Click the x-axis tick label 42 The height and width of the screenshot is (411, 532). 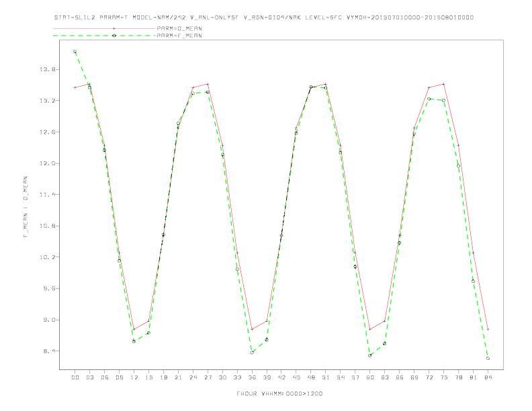click(x=281, y=377)
